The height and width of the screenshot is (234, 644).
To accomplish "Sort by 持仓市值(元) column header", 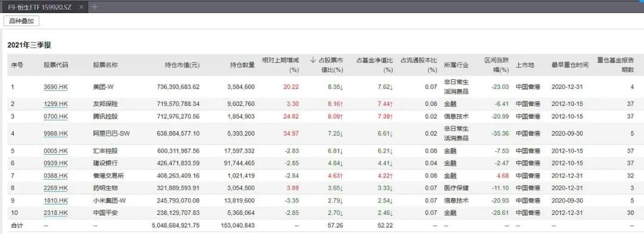I will point(182,65).
